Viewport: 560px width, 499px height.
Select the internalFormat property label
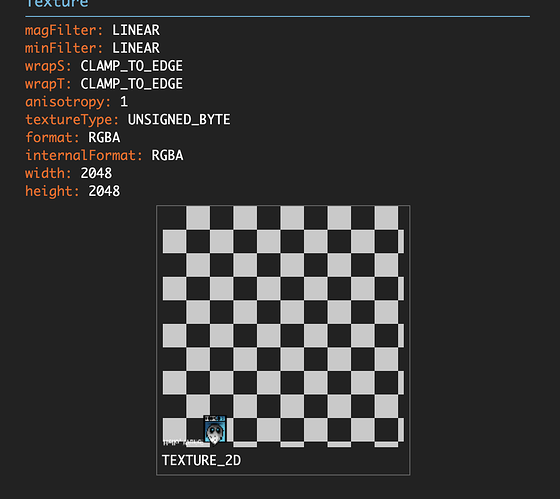pyautogui.click(x=84, y=156)
